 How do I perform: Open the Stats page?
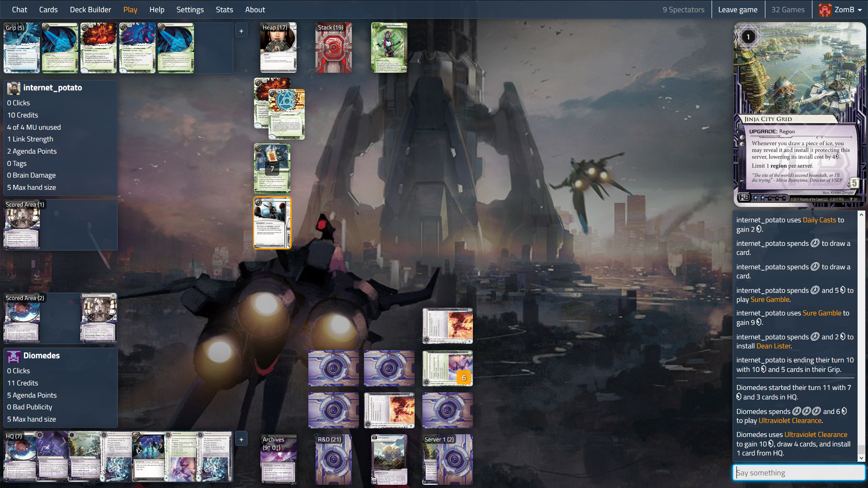(224, 9)
